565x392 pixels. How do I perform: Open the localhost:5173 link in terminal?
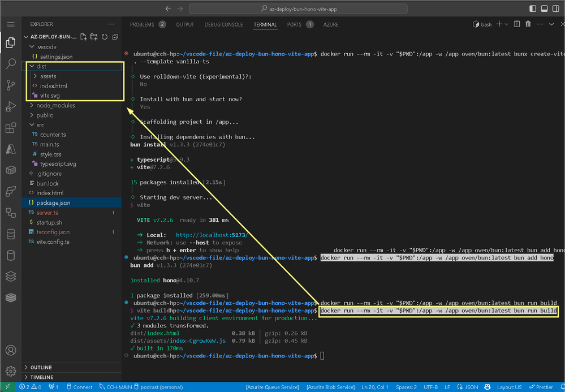tap(212, 235)
